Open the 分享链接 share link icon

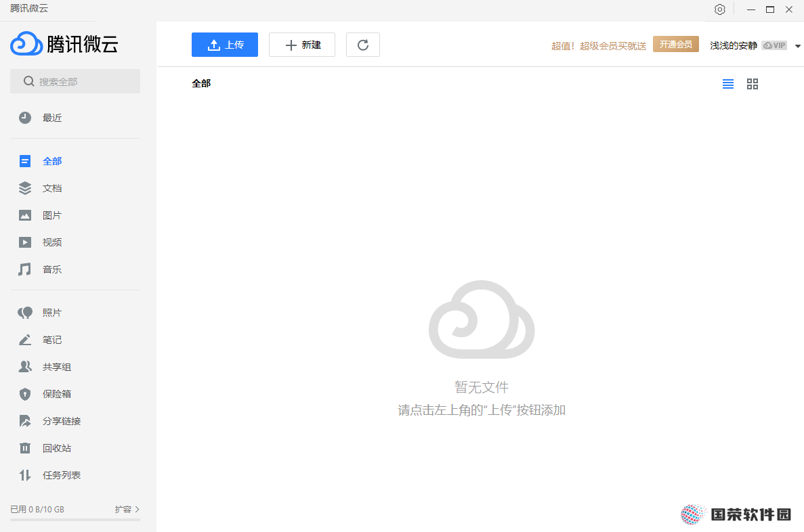pyautogui.click(x=24, y=421)
